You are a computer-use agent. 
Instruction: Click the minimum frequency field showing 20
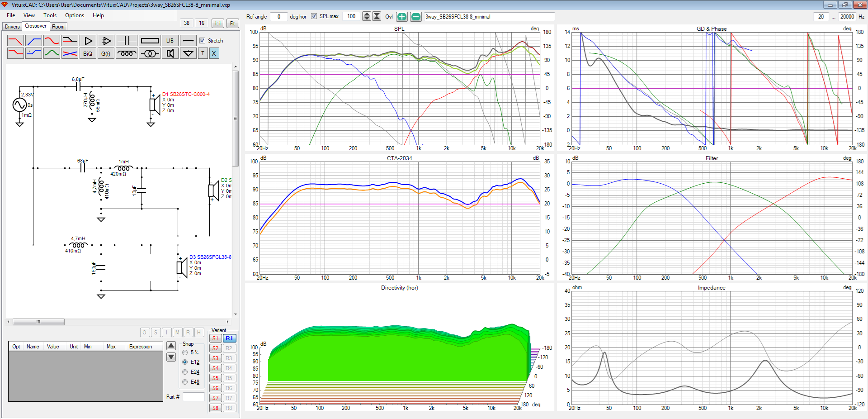(821, 17)
